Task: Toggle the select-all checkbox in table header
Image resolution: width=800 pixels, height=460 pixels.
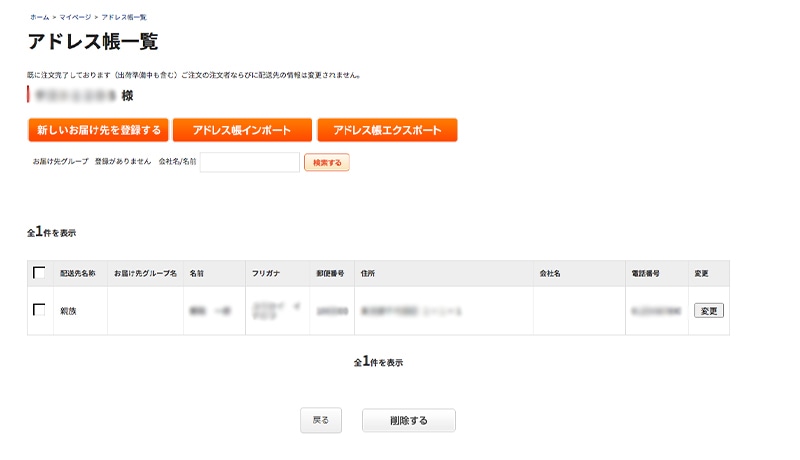Action: 39,273
